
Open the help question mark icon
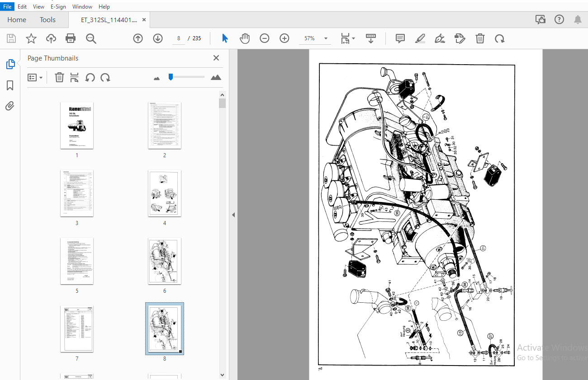559,19
